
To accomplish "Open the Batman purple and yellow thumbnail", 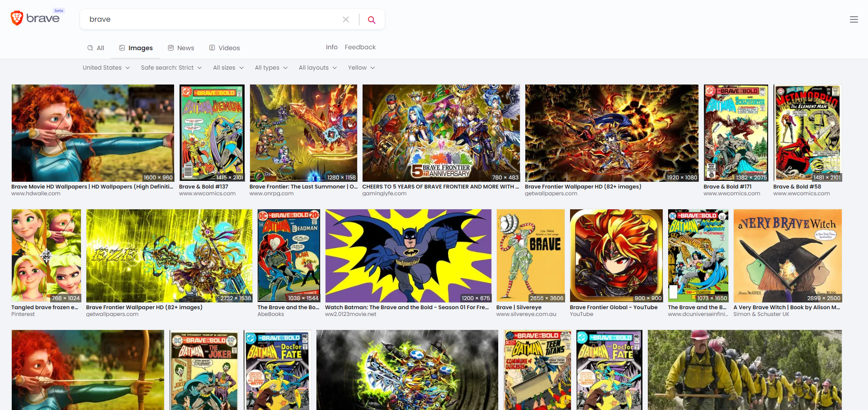I will coord(408,255).
